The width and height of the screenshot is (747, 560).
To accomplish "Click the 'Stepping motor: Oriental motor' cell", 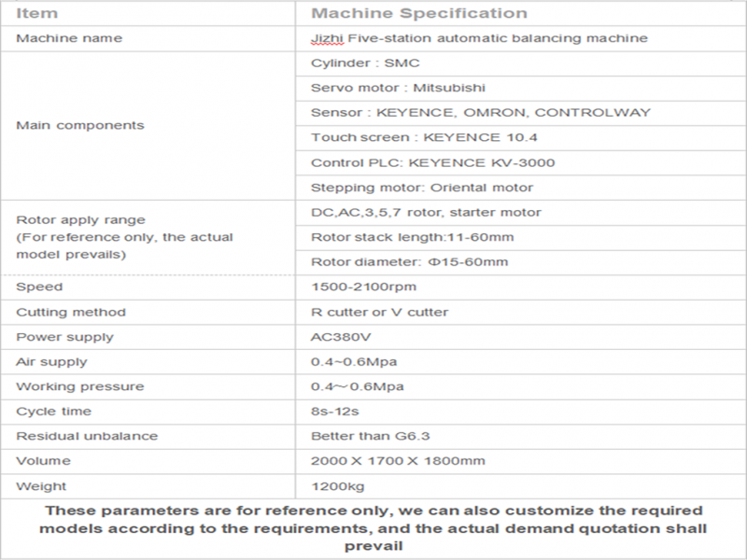I will 521,188.
